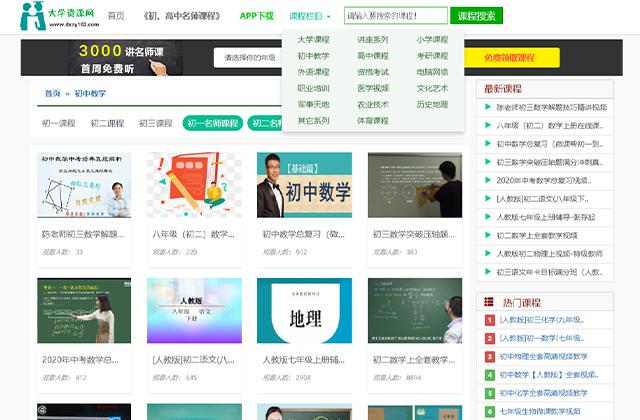Select 外语课程 from the category menu
Viewport: 640px width, 420px height.
pos(313,72)
